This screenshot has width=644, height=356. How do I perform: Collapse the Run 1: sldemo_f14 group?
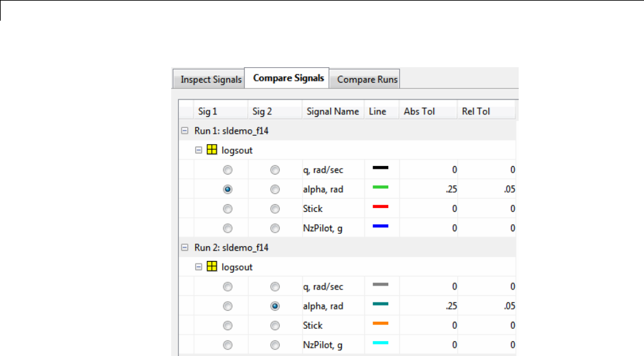click(x=185, y=131)
